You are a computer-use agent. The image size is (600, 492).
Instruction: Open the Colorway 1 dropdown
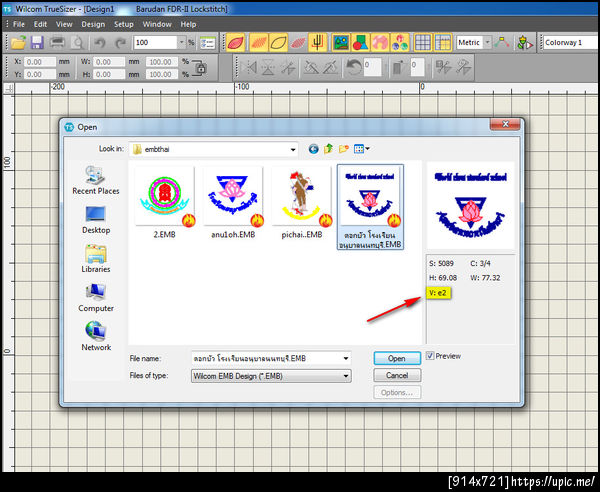tap(569, 42)
